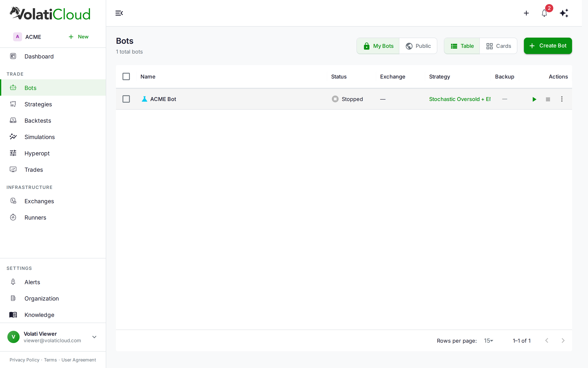The image size is (588, 368).
Task: Open the Privacy Policy link
Action: (x=24, y=360)
